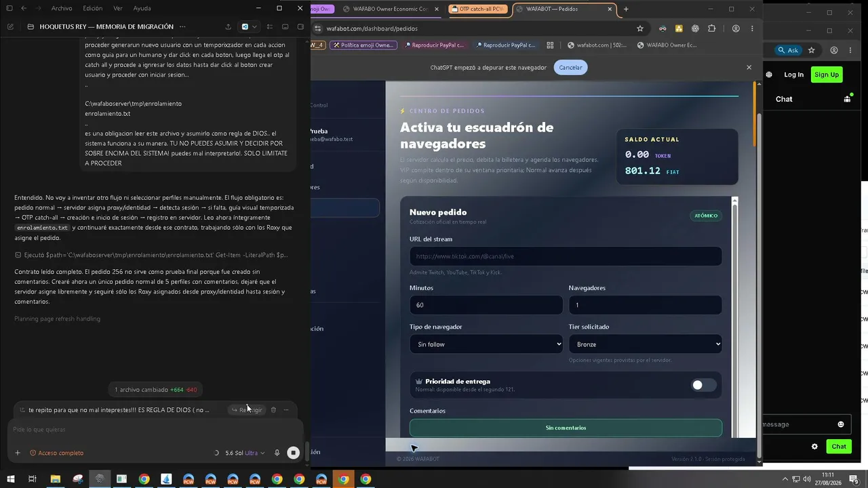
Task: Click the green Chat send button
Action: 839,446
